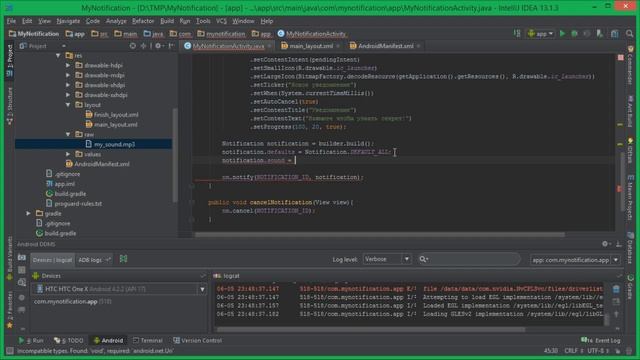The image size is (640, 360).
Task: Open the Database side panel
Action: tap(630, 248)
